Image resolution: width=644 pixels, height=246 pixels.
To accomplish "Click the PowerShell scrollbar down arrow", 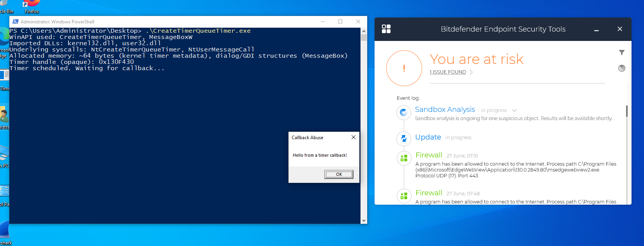I will (x=364, y=221).
